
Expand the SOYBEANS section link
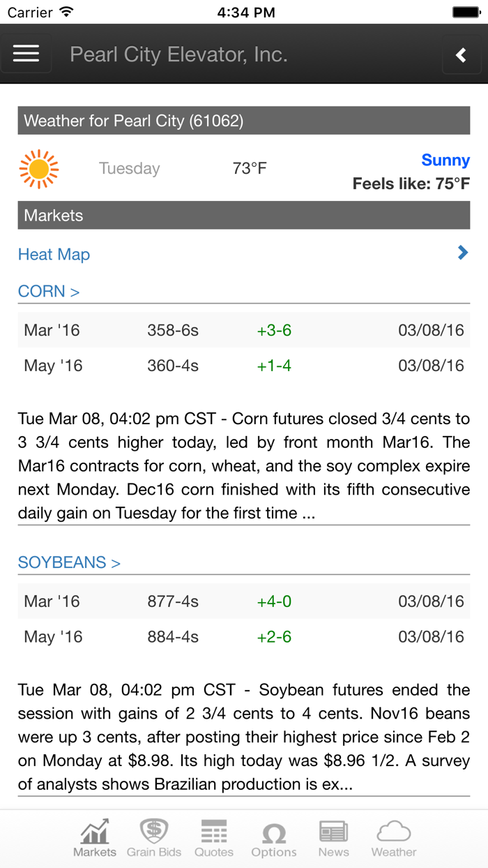coord(69,562)
